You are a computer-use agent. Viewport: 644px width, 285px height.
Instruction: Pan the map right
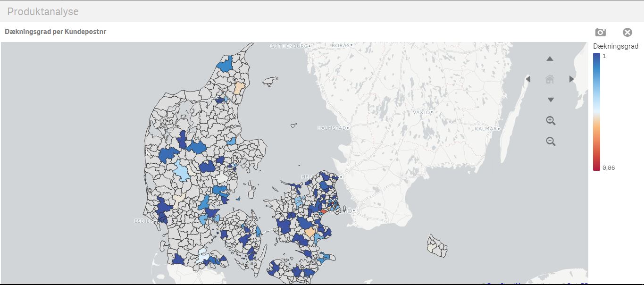571,79
